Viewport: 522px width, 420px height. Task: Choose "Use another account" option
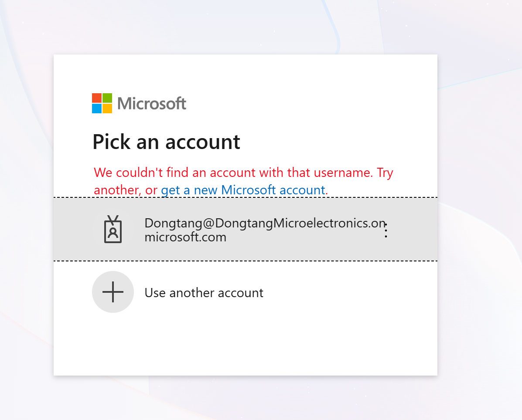coord(204,293)
